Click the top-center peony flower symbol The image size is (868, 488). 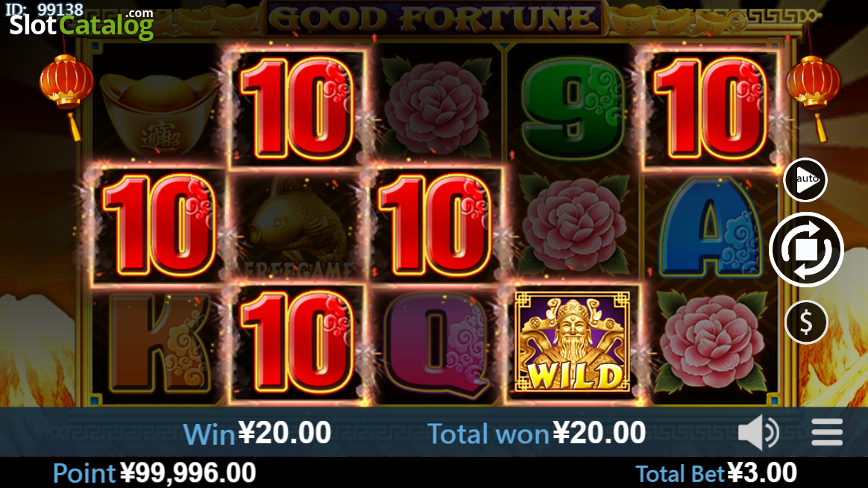click(x=436, y=107)
